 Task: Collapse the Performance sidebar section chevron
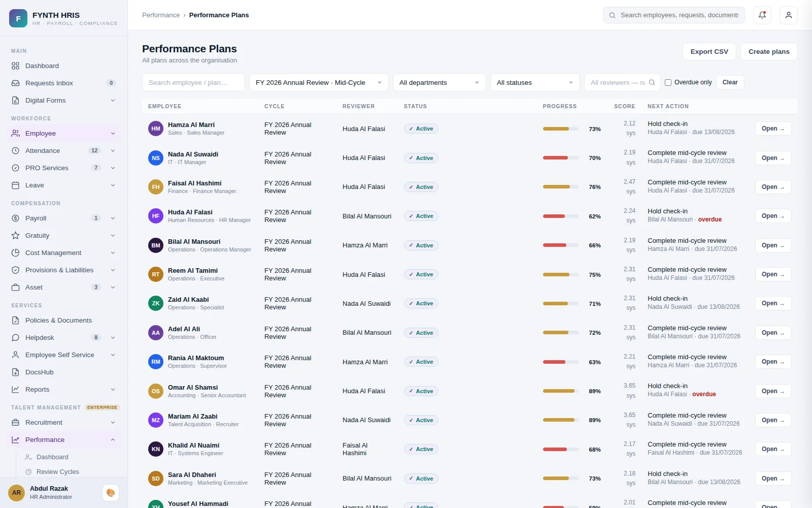click(x=113, y=440)
